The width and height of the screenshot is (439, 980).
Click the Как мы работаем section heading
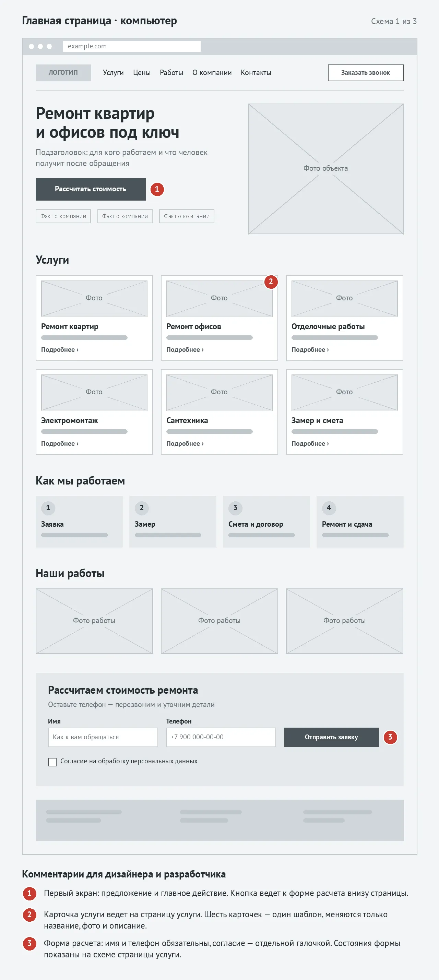80,481
